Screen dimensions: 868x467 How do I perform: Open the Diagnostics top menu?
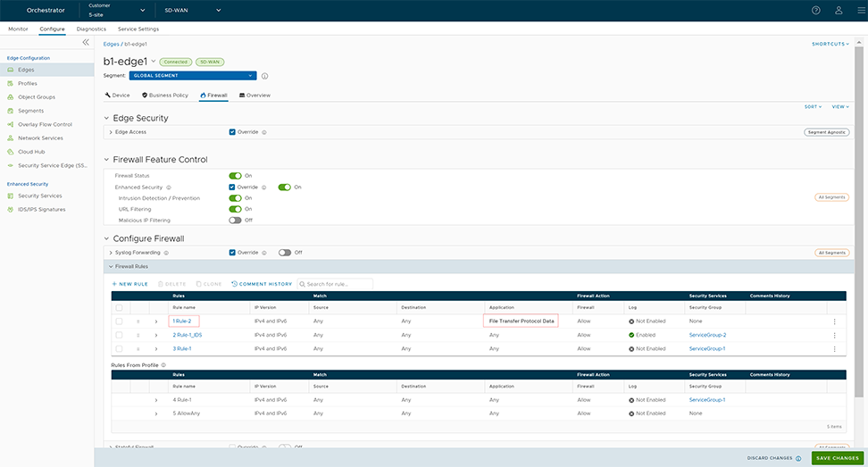[91, 29]
